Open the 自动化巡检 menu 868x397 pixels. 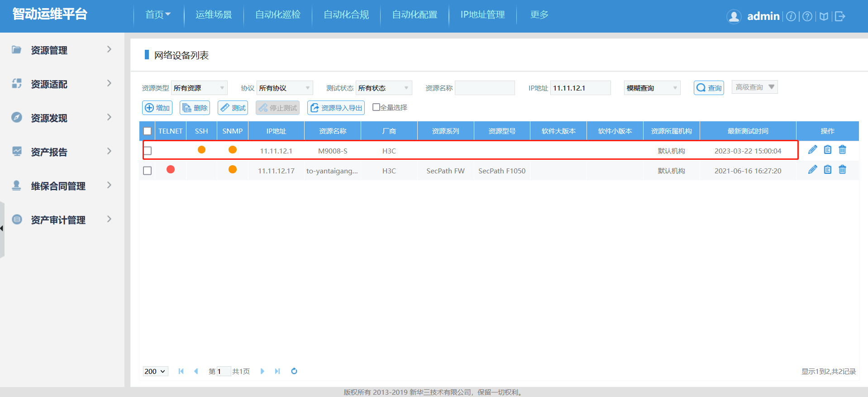pos(278,15)
